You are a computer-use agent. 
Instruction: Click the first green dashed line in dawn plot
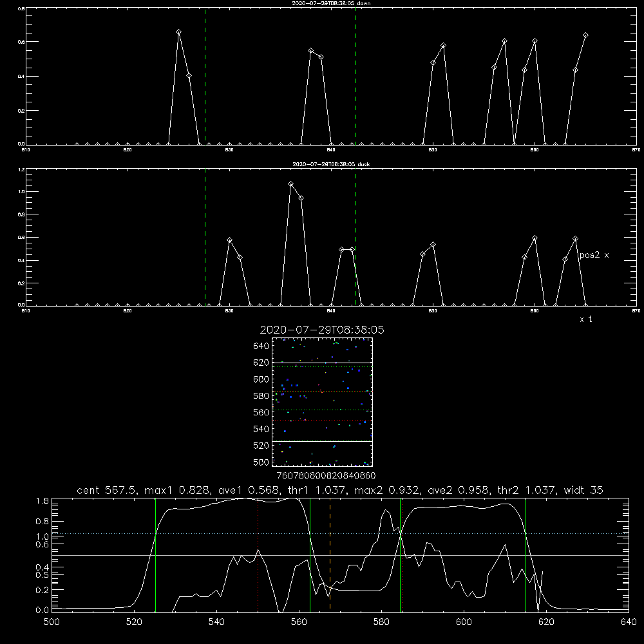click(205, 77)
